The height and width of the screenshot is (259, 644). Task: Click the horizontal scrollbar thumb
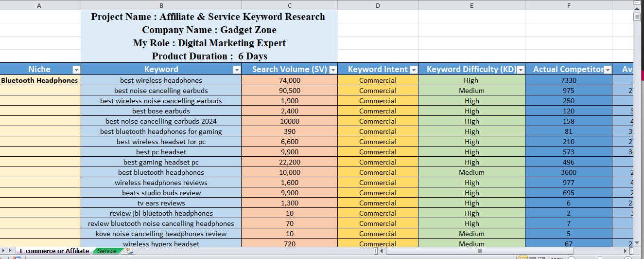click(480, 251)
